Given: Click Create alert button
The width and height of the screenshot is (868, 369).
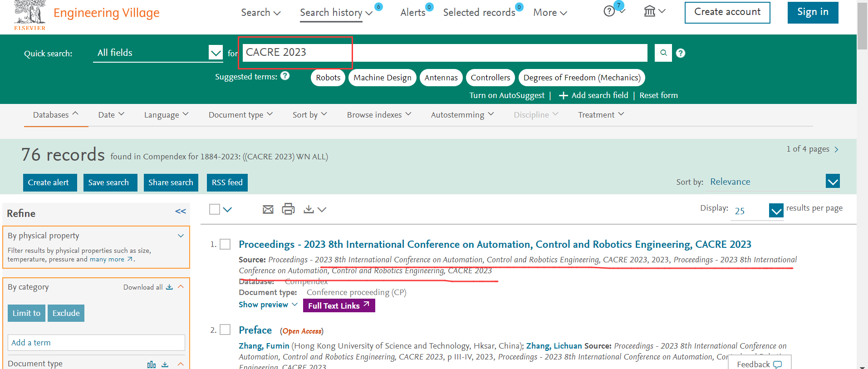Looking at the screenshot, I should pos(50,182).
